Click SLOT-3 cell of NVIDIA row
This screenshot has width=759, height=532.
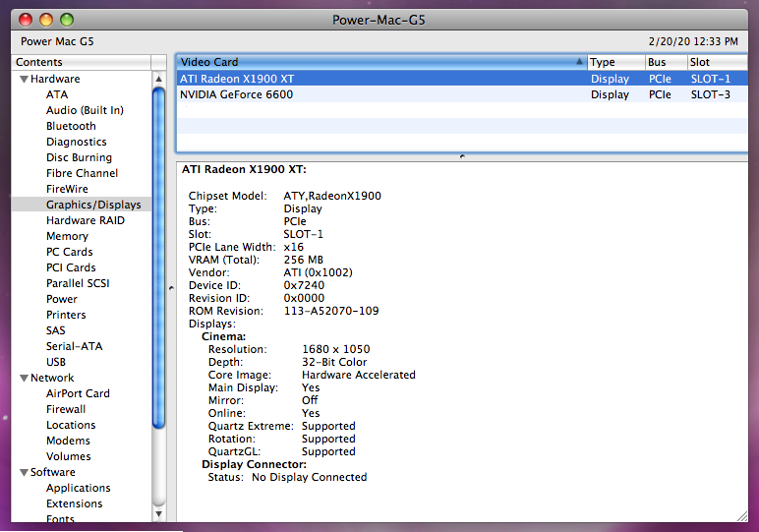pos(710,94)
